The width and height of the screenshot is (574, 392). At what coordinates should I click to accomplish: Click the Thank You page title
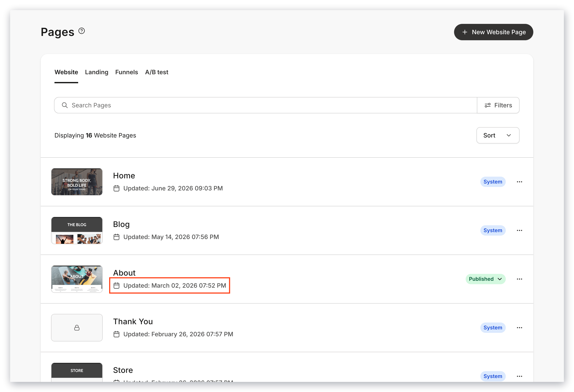133,321
